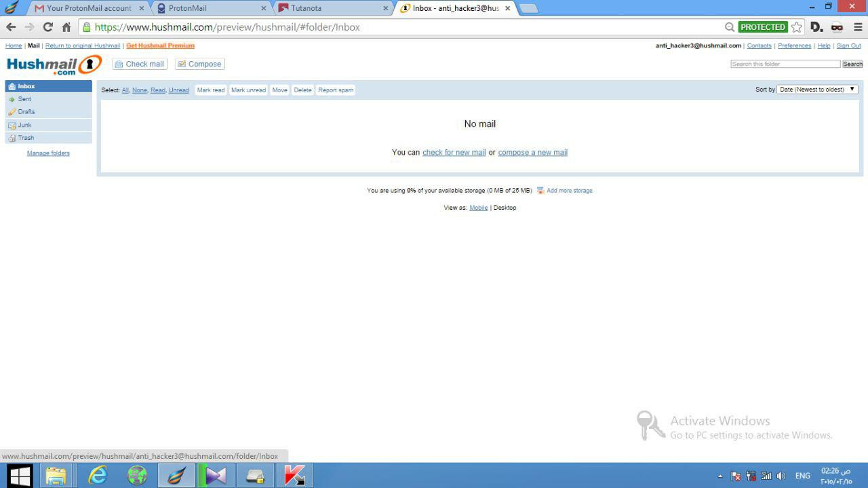This screenshot has width=868, height=488.
Task: Click the volume speaker tray icon
Action: 781,476
